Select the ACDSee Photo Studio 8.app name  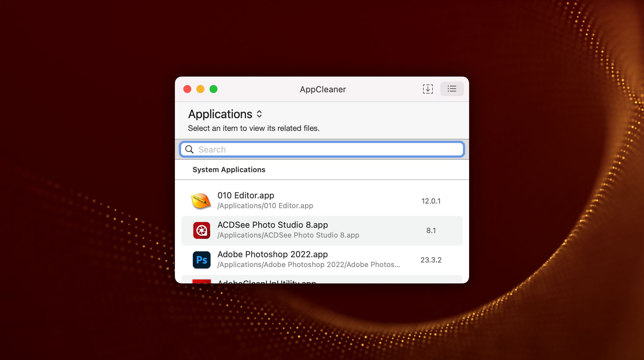[x=273, y=225]
